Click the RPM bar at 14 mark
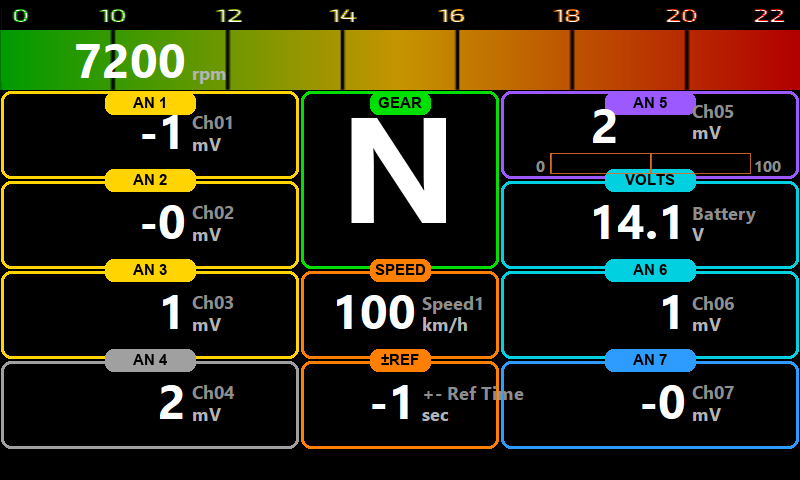800x480 pixels. coord(343,60)
